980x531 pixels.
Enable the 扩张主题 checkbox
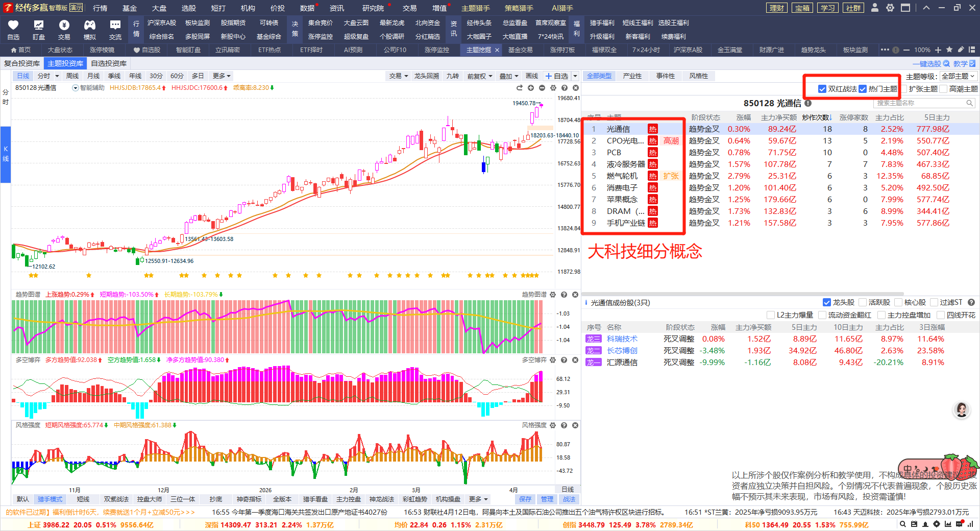[904, 89]
